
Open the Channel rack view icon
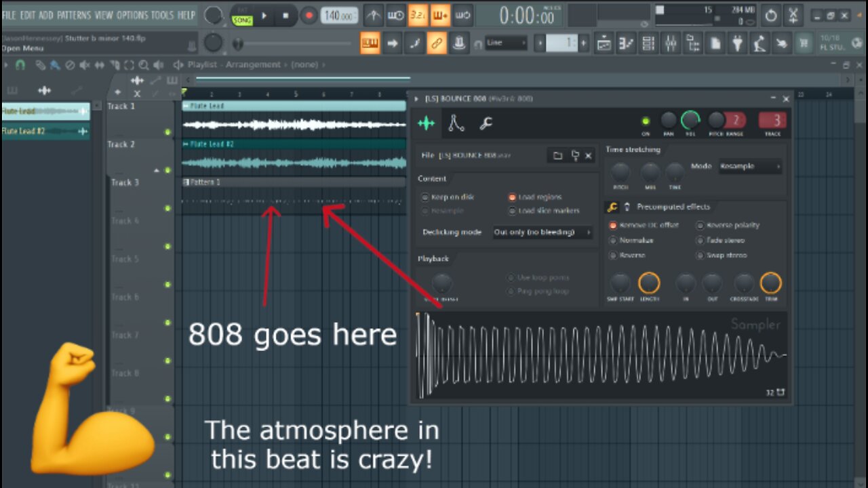648,43
